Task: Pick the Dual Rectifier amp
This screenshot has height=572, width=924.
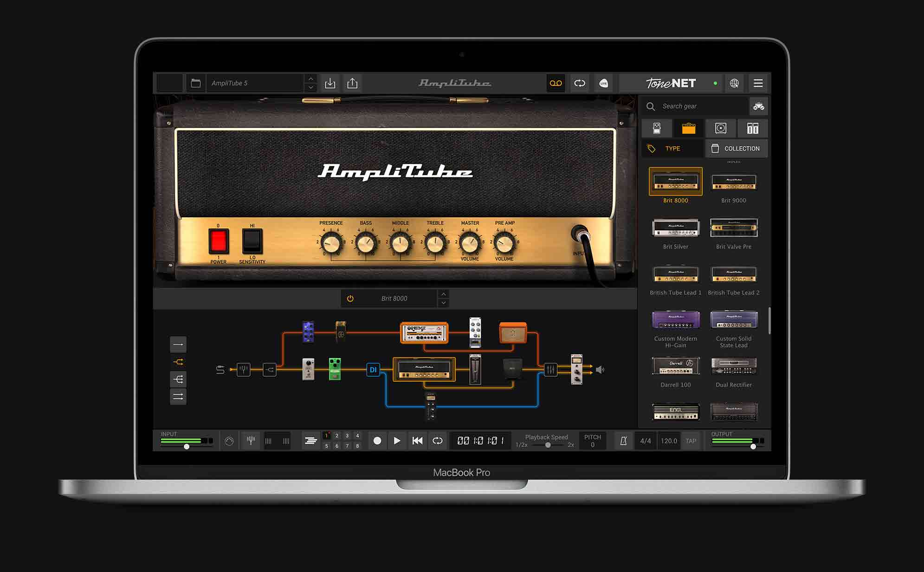Action: click(x=734, y=366)
